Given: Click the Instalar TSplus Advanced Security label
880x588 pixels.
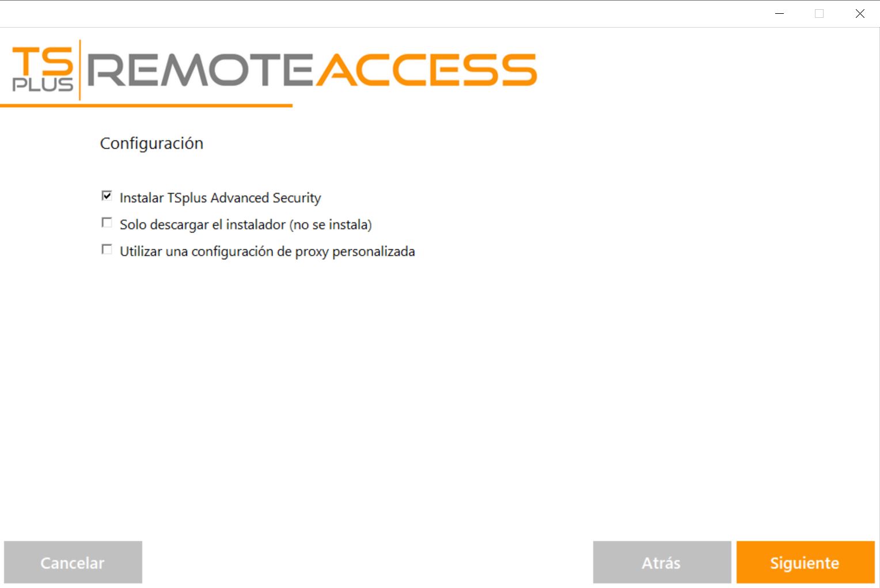Looking at the screenshot, I should coord(220,198).
